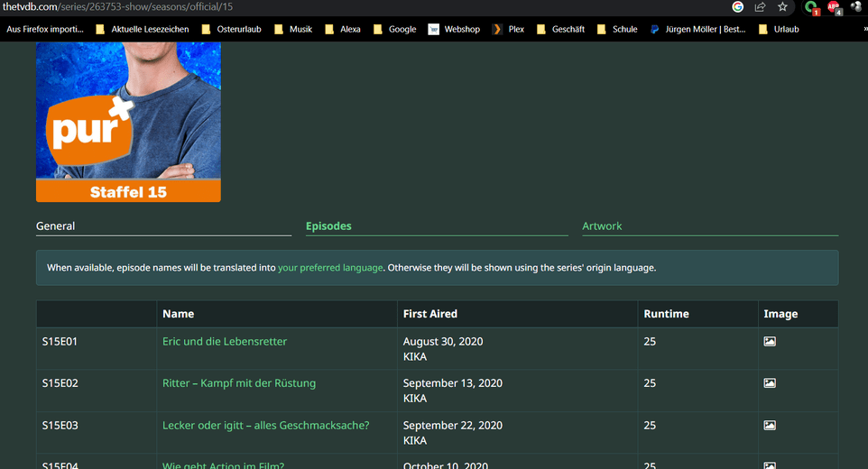Click the Google icon in address bar
Image resolution: width=868 pixels, height=469 pixels.
[737, 6]
